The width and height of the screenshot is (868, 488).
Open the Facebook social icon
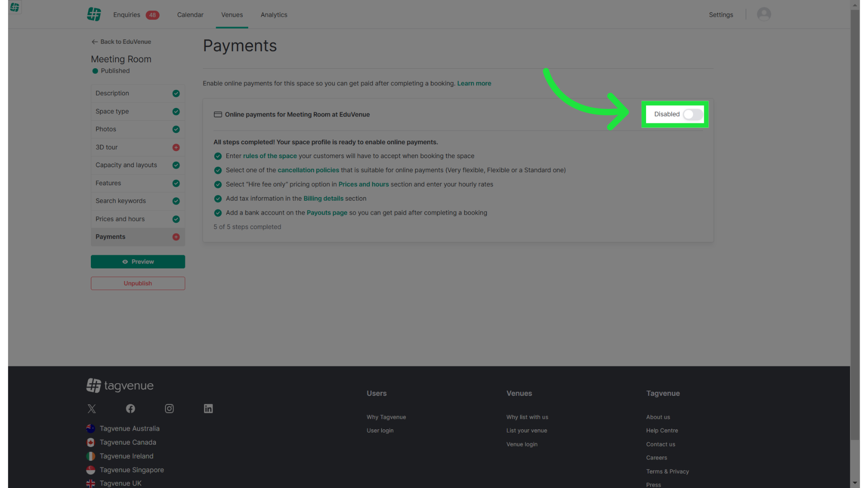tap(130, 409)
